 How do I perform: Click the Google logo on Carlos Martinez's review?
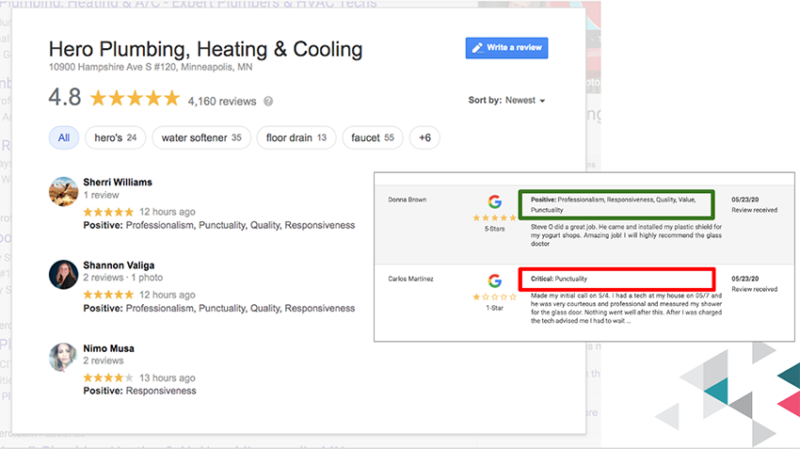click(x=494, y=281)
